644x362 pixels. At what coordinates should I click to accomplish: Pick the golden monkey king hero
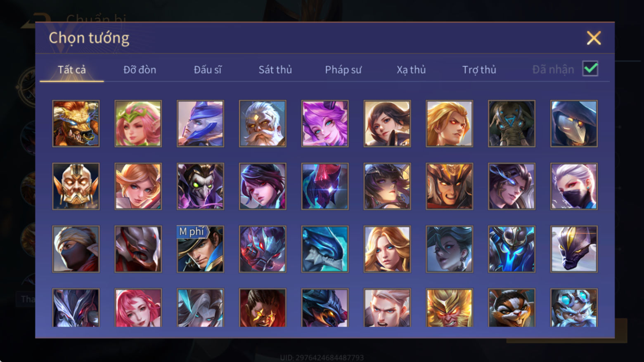click(449, 308)
